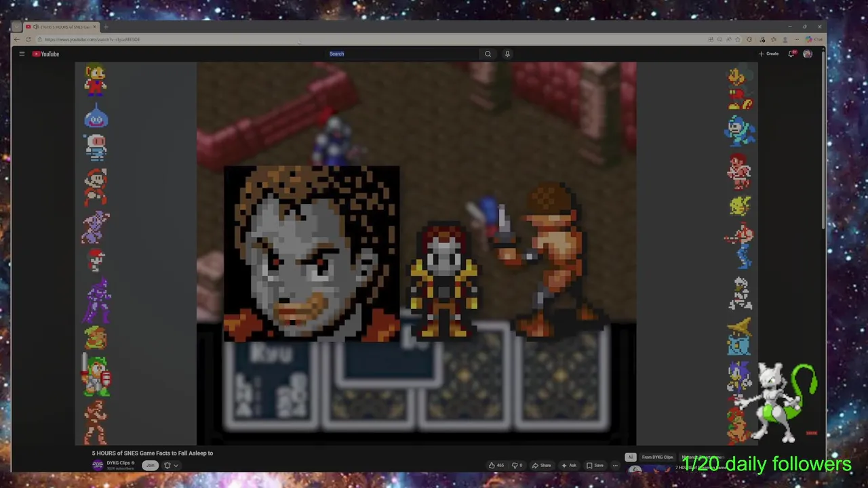This screenshot has height=488, width=868.
Task: Go back with the browser back arrow
Action: 17,39
